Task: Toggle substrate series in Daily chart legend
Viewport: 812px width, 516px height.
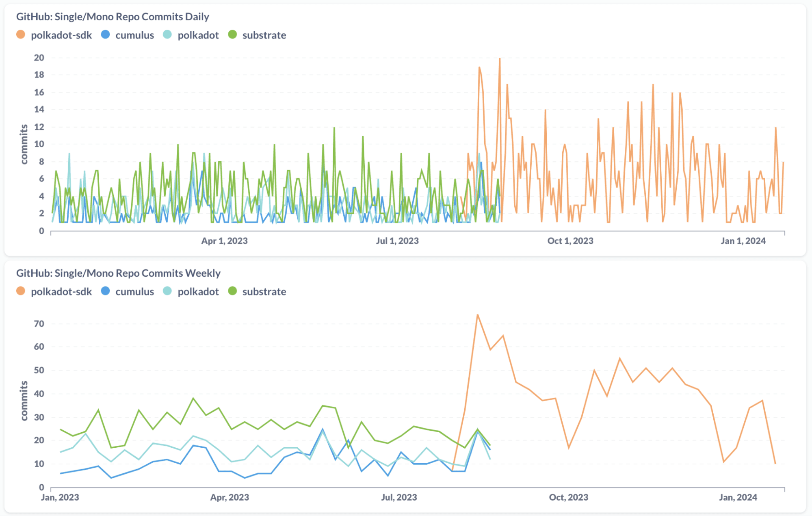Action: pos(232,35)
